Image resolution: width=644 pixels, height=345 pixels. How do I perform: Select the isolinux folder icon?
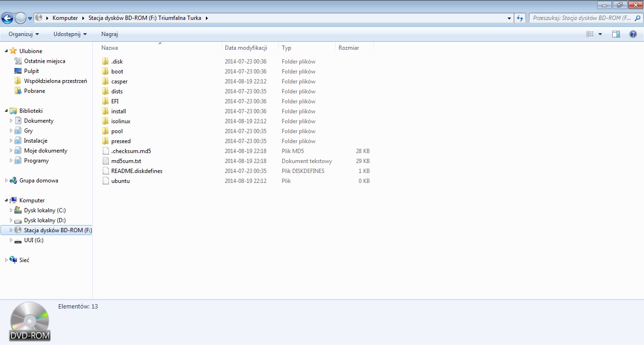[x=106, y=121]
